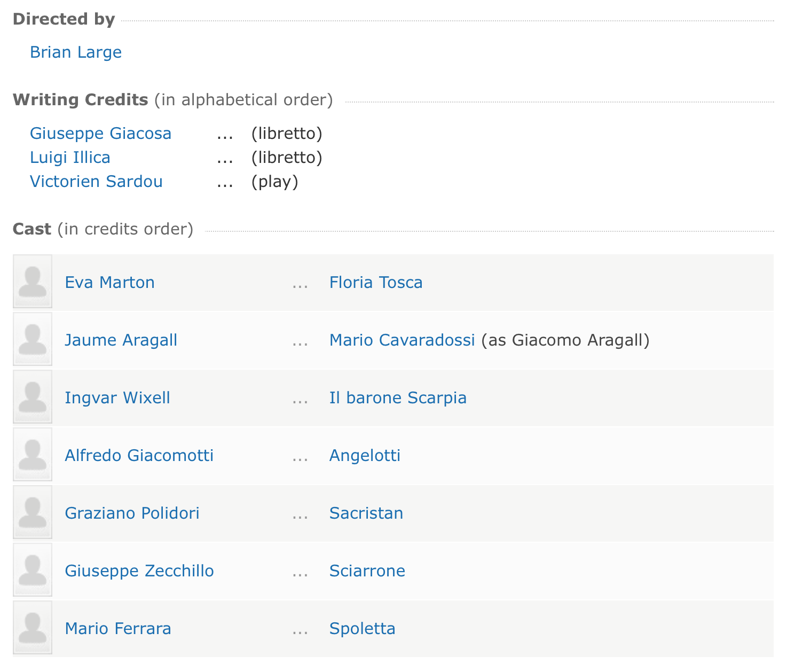Image resolution: width=787 pixels, height=672 pixels.
Task: Click the Jaume Aragall name link
Action: coord(121,340)
